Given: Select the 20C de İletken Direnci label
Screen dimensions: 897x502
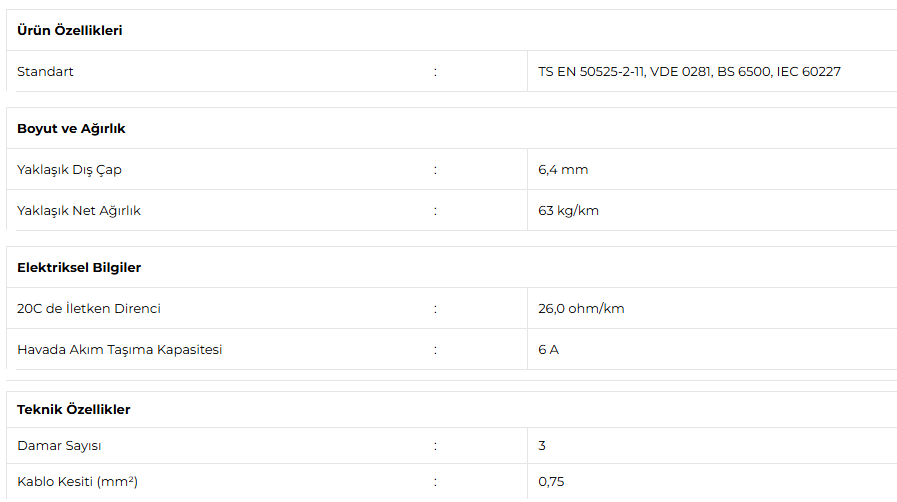Looking at the screenshot, I should tap(89, 309).
